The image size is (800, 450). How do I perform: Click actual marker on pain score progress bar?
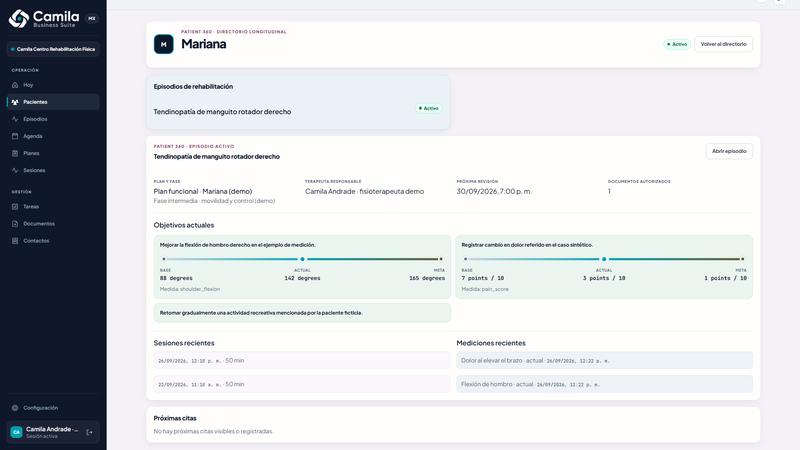coord(604,259)
